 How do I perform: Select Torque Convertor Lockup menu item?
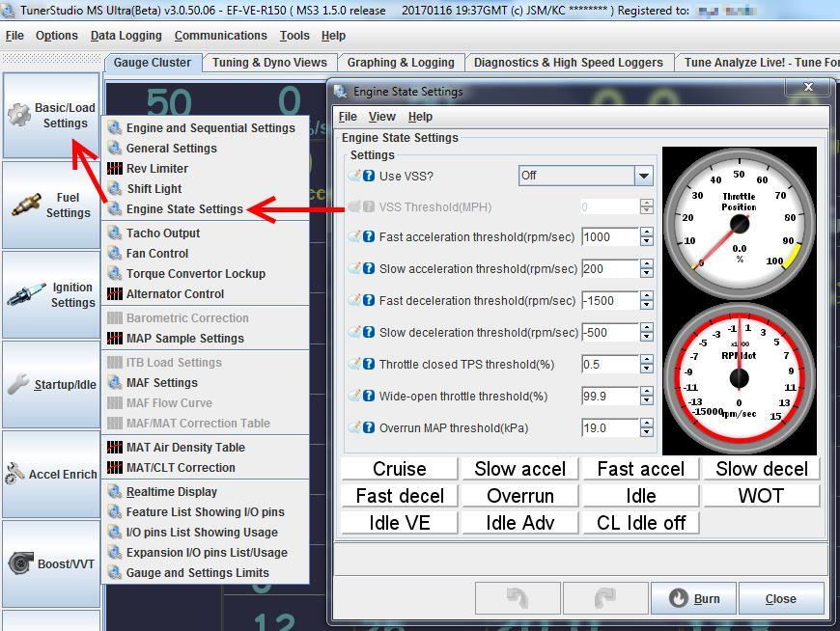coord(206,273)
